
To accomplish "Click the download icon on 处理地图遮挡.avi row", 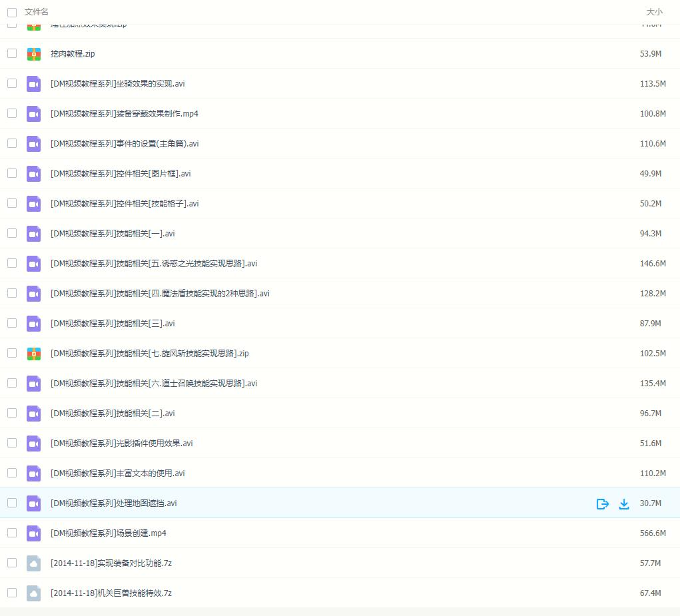I will (x=623, y=503).
